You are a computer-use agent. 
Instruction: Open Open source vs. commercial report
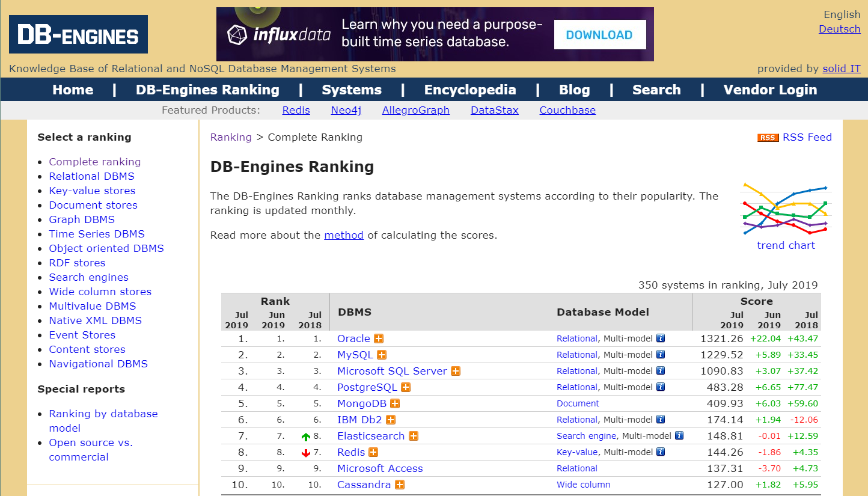point(91,450)
